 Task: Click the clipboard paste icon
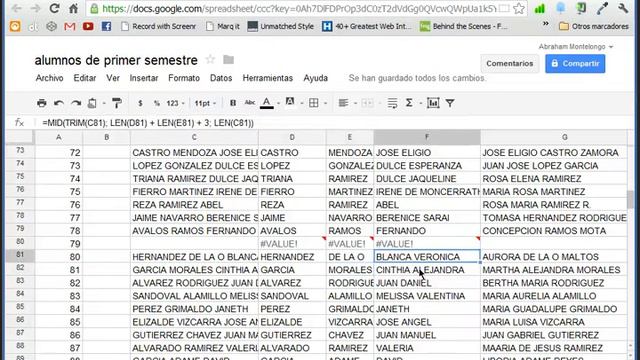pos(92,103)
